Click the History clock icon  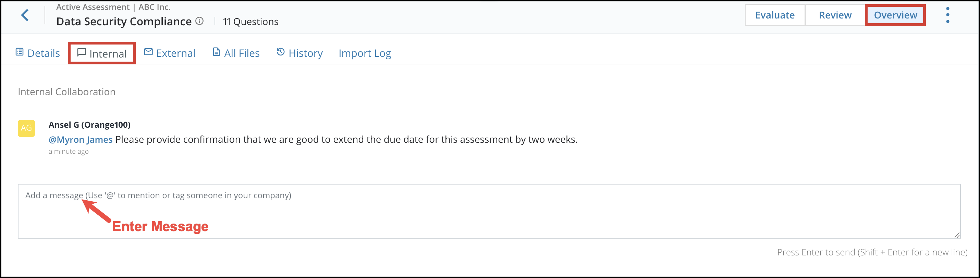pos(280,52)
